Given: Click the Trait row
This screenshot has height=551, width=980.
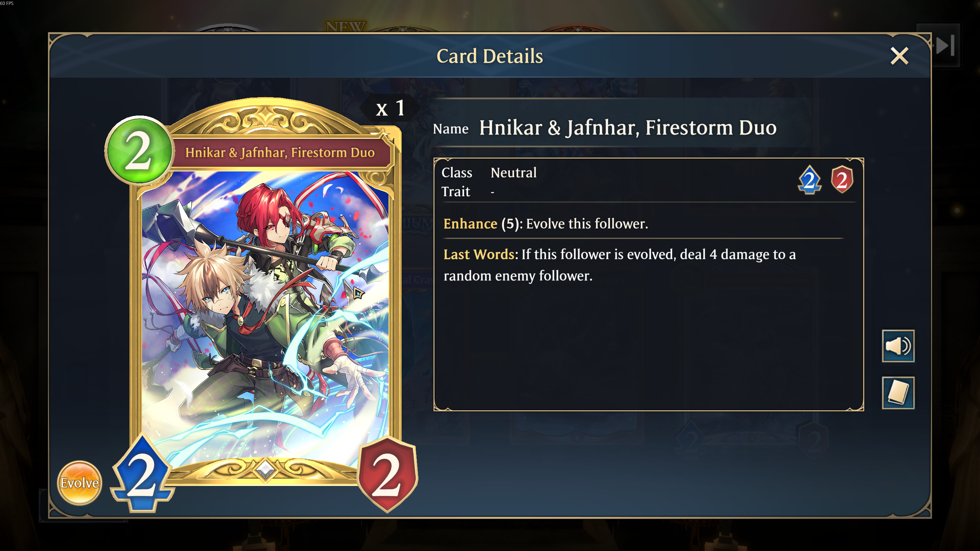Looking at the screenshot, I should (x=468, y=191).
